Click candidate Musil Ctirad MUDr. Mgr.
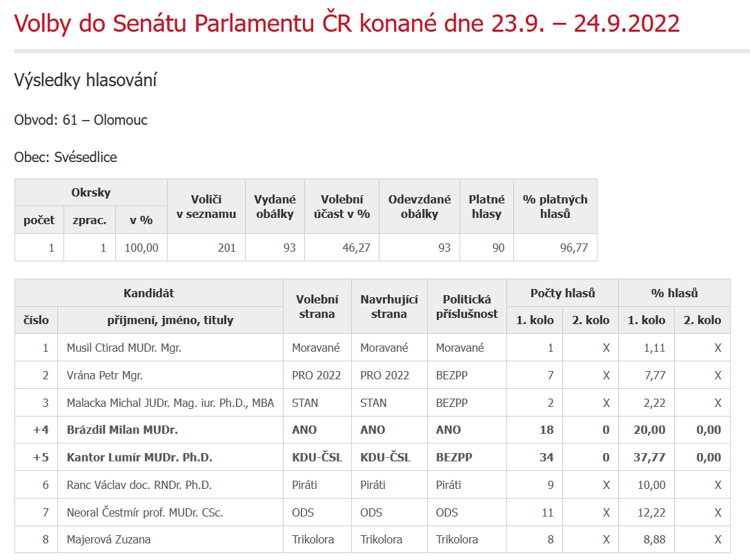The image size is (750, 560). 124,348
